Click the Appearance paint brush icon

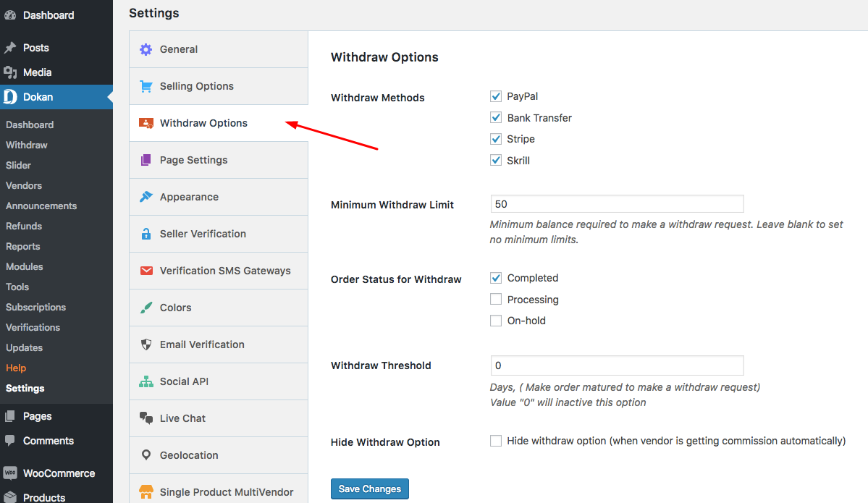(146, 196)
